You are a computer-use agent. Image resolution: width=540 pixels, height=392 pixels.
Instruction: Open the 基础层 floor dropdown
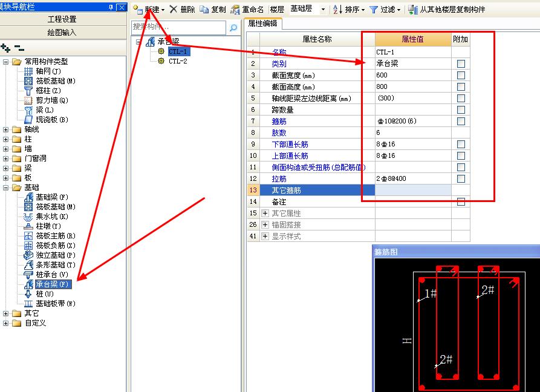click(323, 10)
